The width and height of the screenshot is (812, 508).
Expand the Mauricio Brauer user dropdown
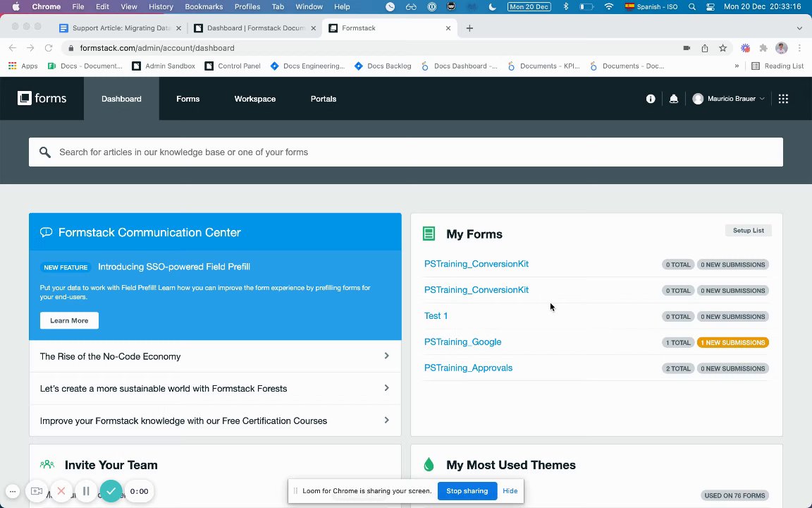[728, 99]
